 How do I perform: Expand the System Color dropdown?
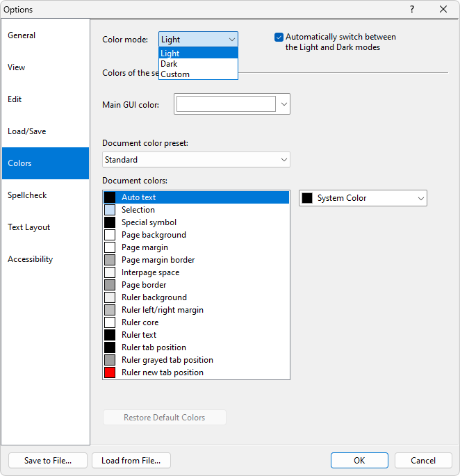pos(363,198)
